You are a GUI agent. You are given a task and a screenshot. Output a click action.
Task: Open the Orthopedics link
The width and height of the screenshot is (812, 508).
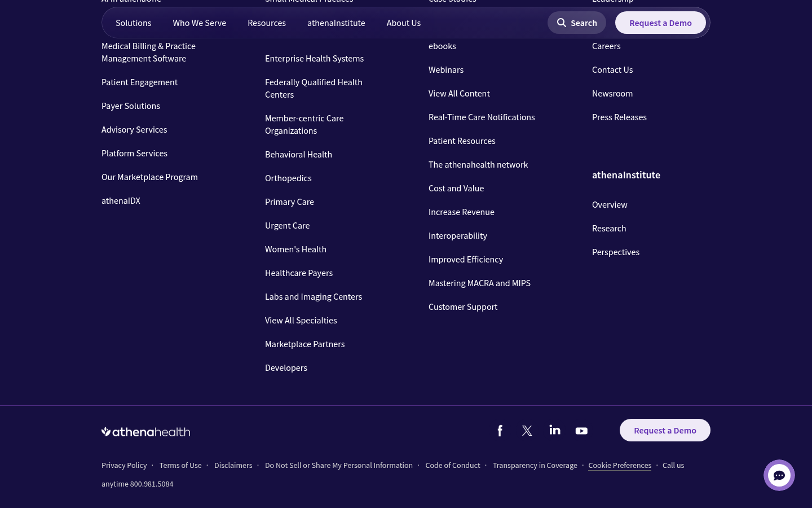[x=288, y=178]
